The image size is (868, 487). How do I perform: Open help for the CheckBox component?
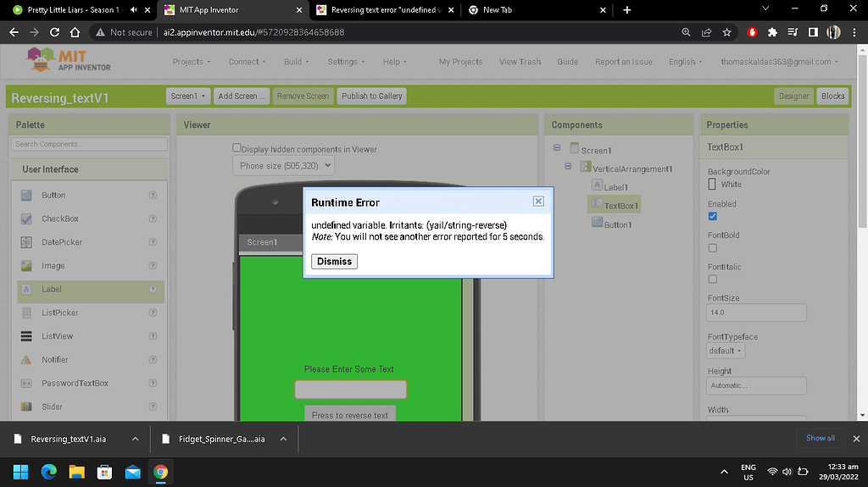tap(153, 219)
